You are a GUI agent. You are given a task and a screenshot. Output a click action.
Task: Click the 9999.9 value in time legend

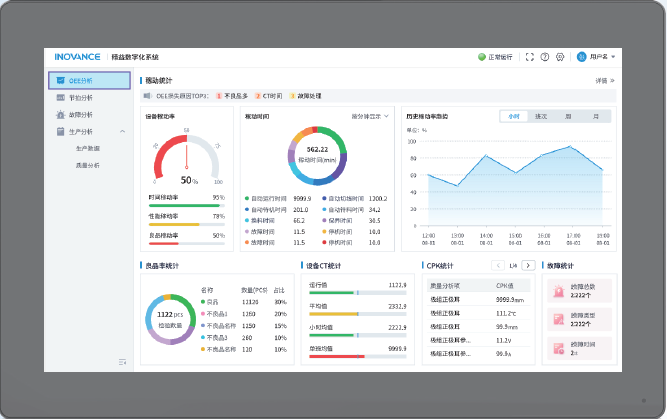pos(302,199)
